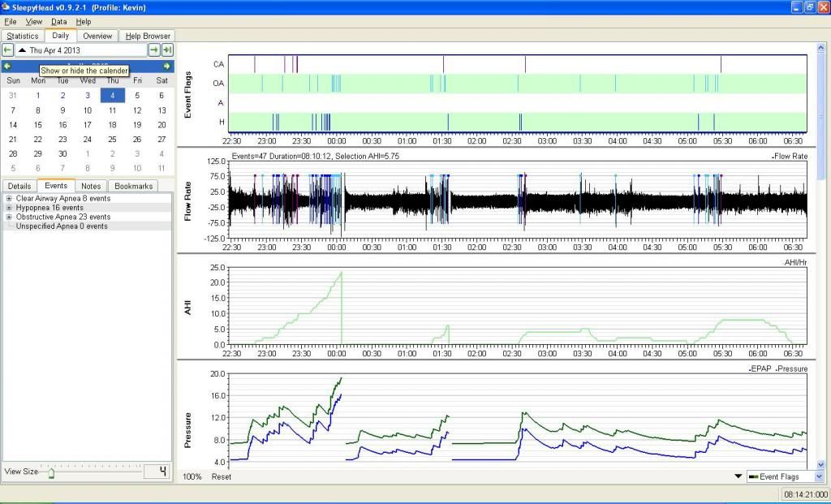Show next month in the calendar
Viewport: 831px width, 504px height.
click(x=167, y=67)
